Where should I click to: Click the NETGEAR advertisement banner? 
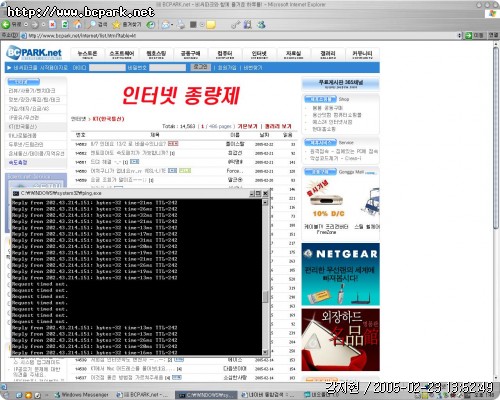pyautogui.click(x=340, y=274)
